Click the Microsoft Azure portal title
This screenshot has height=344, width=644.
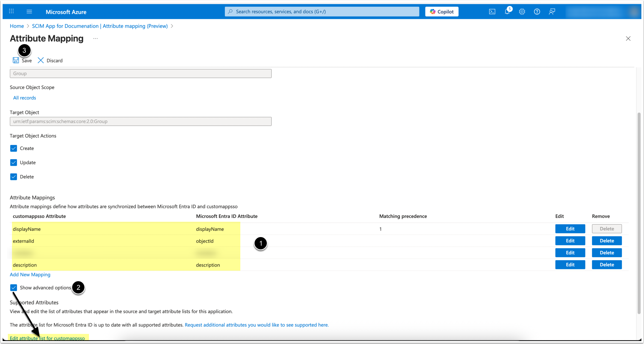click(x=66, y=12)
